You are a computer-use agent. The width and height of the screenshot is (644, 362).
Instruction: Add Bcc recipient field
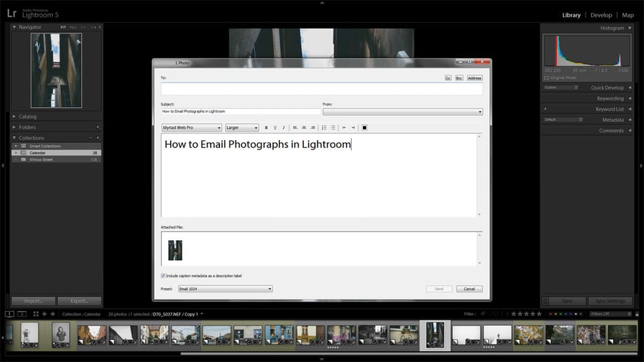click(x=459, y=78)
